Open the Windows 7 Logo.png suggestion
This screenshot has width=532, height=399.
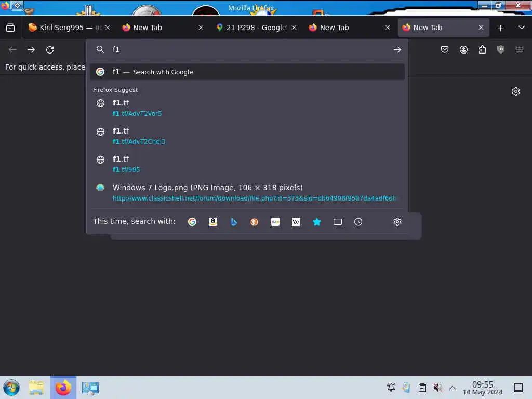[247, 193]
